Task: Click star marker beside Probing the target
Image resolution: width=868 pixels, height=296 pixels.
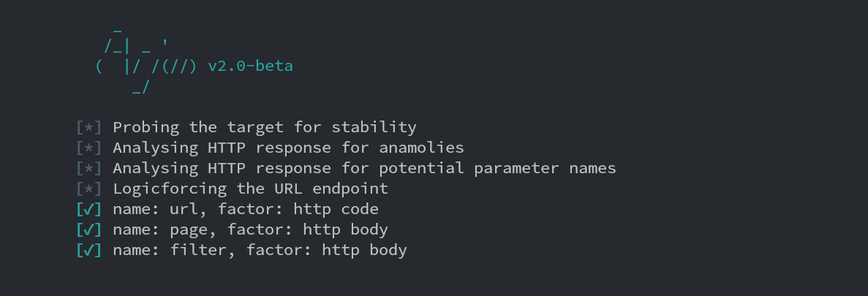Action: [x=88, y=127]
